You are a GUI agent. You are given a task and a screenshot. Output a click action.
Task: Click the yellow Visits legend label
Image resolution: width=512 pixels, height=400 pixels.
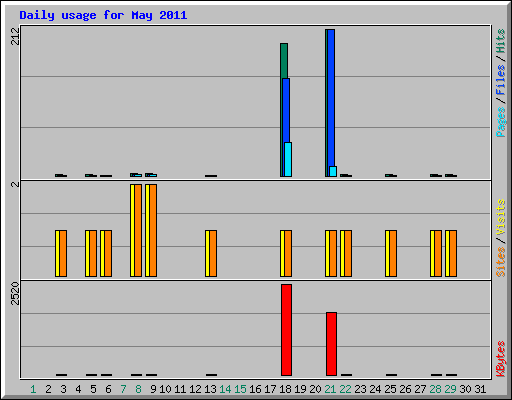(501, 218)
